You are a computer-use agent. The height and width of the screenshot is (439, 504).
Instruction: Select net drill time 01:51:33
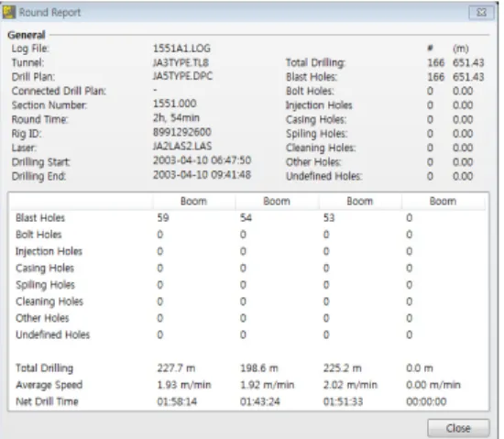pos(343,401)
